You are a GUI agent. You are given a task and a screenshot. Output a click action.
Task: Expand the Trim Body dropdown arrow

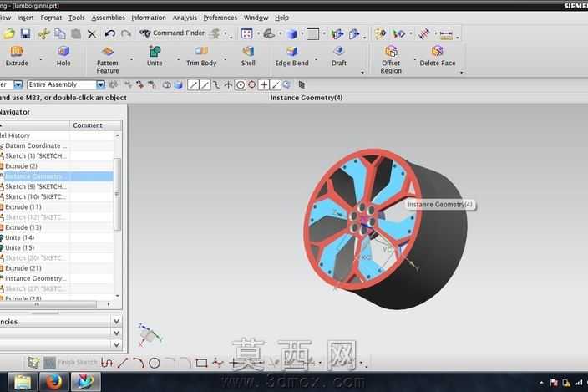(225, 59)
